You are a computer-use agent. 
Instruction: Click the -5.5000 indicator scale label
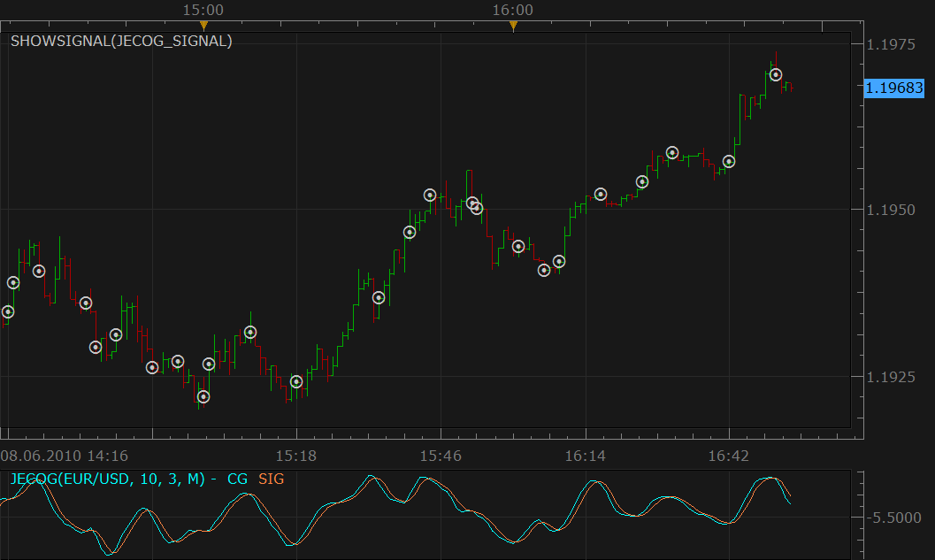[893, 518]
